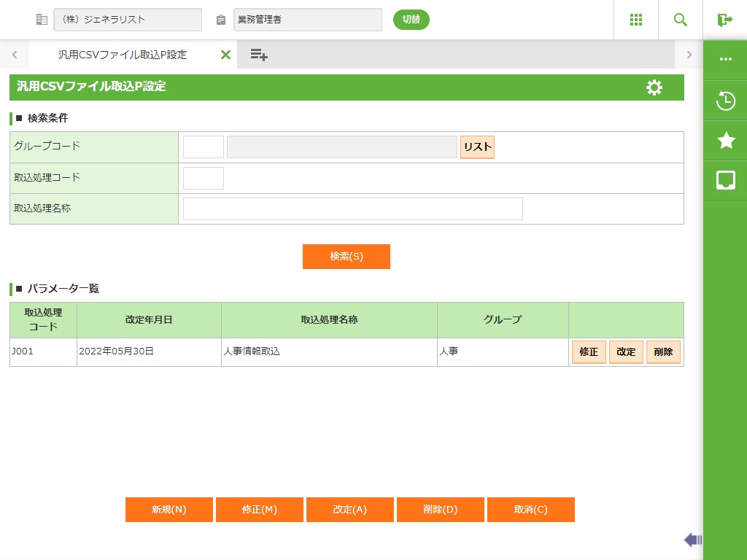This screenshot has height=560, width=747.
Task: Close the 汎用CSVファイル取込P設定 tab
Action: pos(225,55)
